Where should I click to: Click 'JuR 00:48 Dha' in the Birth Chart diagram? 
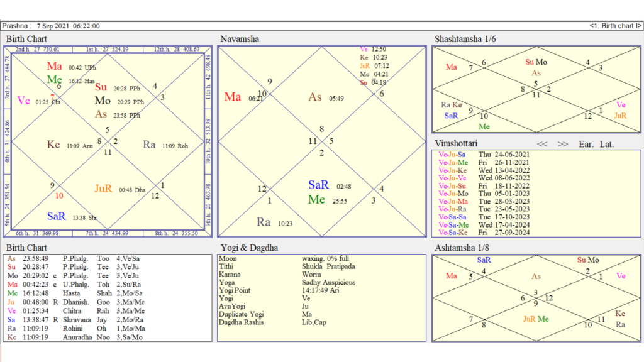click(x=120, y=189)
